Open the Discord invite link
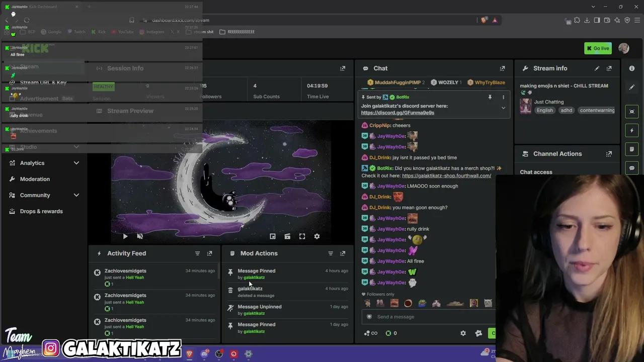The image size is (644, 362). point(397,113)
